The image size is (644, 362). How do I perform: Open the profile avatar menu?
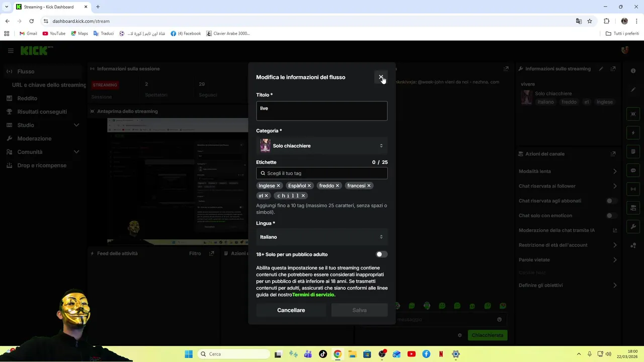tap(625, 50)
